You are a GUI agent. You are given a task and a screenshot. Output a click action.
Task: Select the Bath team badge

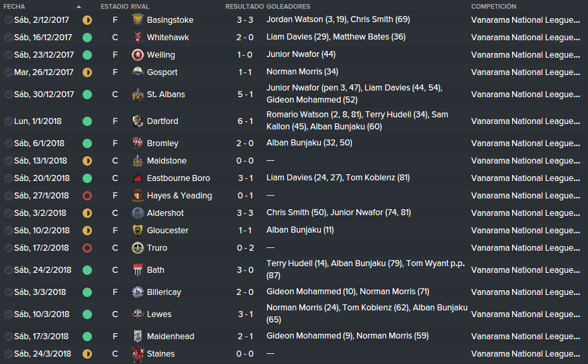(x=138, y=269)
